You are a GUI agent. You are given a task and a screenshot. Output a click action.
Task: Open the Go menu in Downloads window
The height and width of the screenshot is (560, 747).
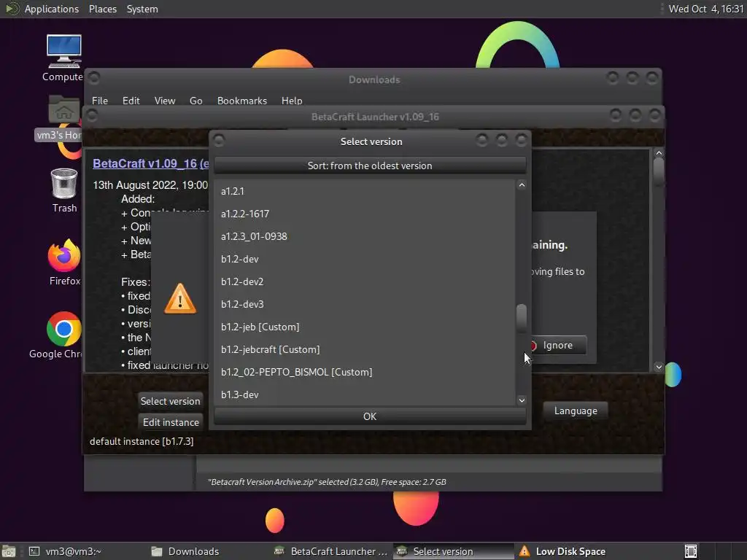pyautogui.click(x=196, y=101)
